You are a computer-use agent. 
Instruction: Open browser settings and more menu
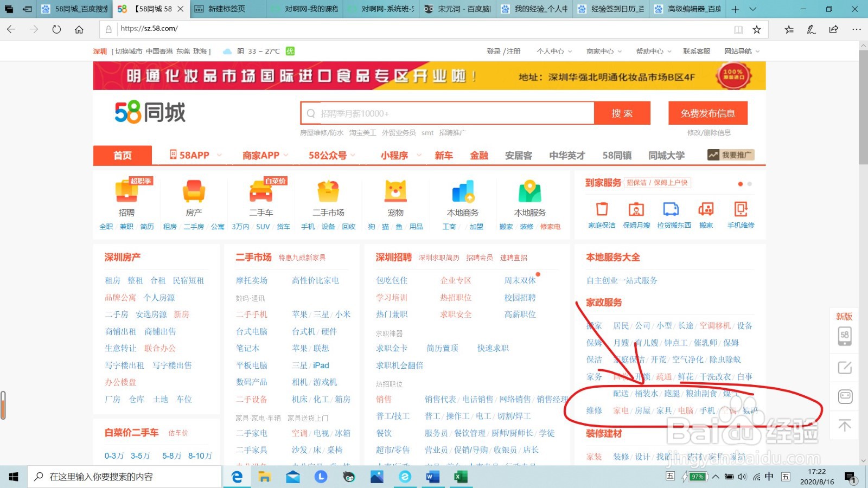857,29
